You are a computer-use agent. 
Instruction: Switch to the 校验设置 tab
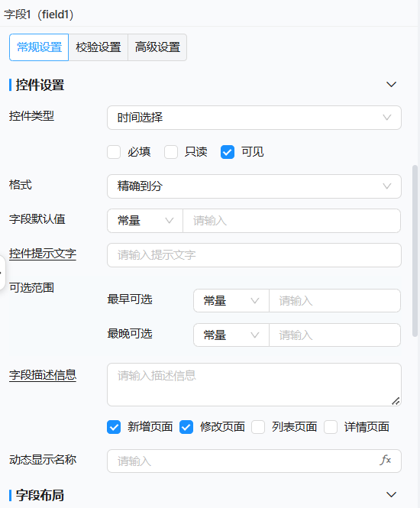[98, 47]
